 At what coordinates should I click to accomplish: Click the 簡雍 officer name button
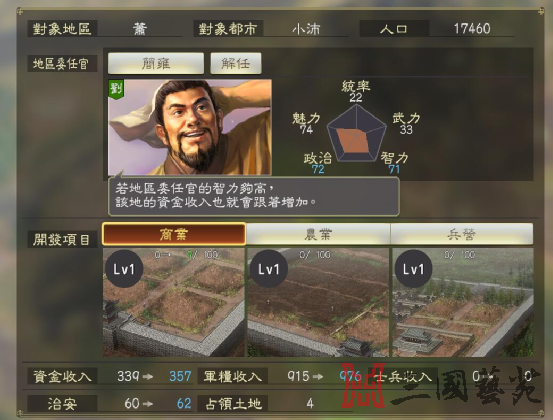156,63
